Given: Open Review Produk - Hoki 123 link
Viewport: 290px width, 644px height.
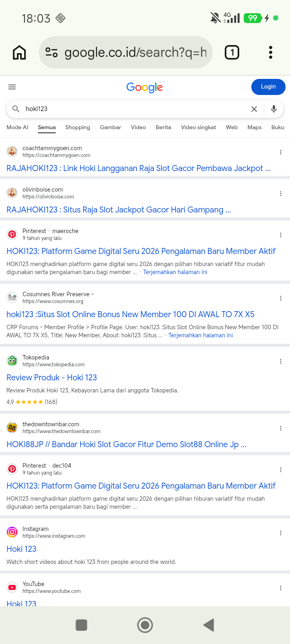Looking at the screenshot, I should tap(52, 378).
